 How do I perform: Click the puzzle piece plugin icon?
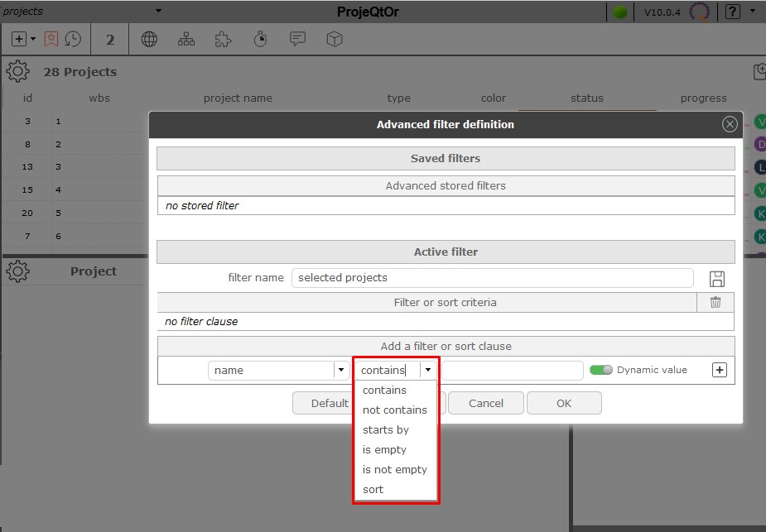click(223, 39)
